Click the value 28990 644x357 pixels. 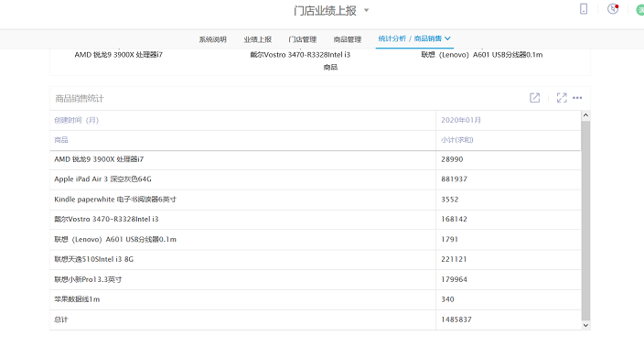tap(452, 159)
